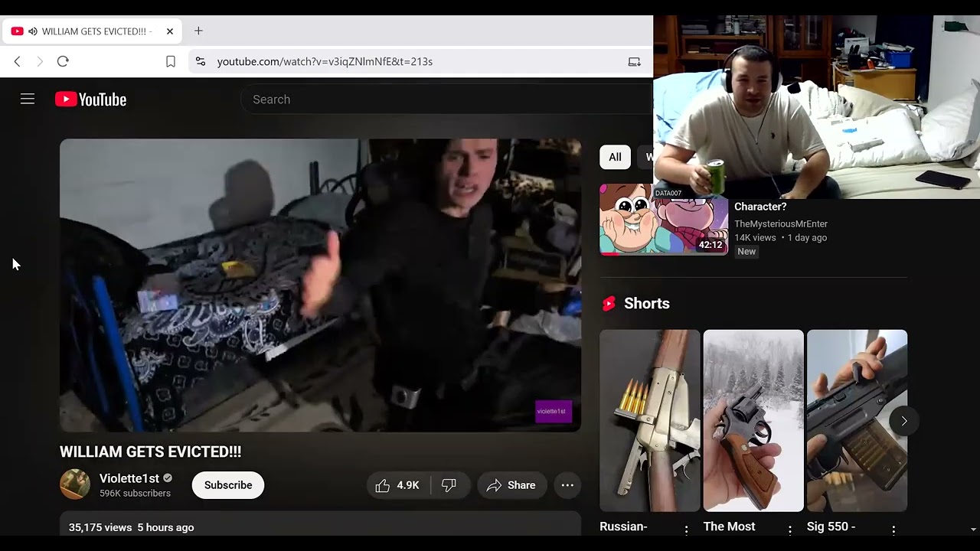
Task: Click the page scrollbar down arrow
Action: click(x=973, y=529)
